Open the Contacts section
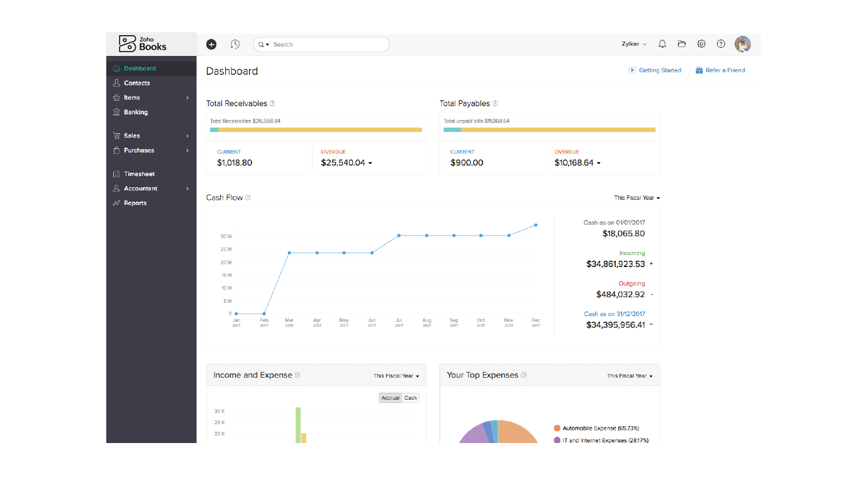The image size is (866, 504). (137, 82)
